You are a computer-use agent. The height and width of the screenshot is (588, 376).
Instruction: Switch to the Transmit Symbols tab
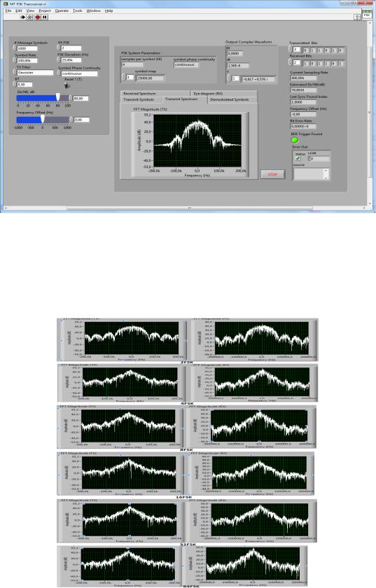point(141,99)
